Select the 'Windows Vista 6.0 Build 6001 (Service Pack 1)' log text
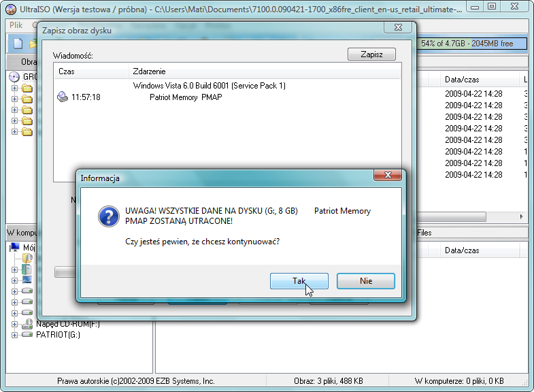 tap(209, 86)
